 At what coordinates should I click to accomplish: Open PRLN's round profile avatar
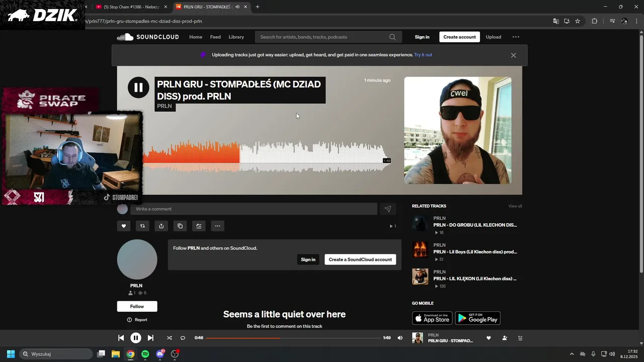tap(137, 259)
